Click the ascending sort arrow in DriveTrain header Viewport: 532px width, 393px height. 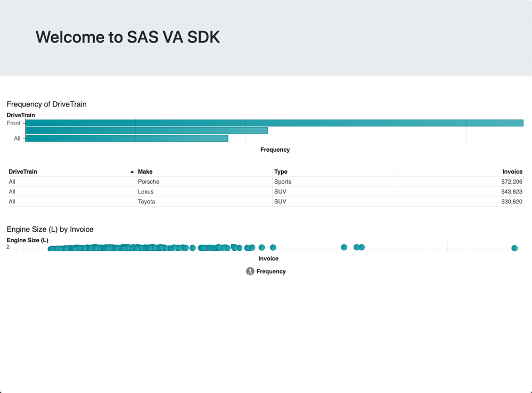(x=132, y=172)
